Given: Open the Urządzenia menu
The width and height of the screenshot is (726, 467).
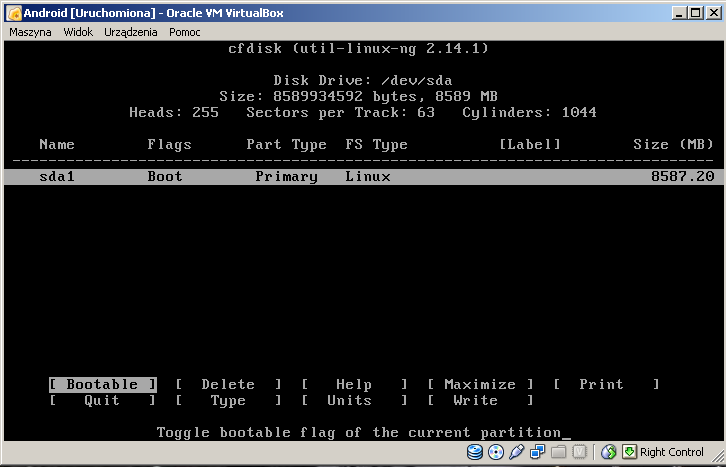Looking at the screenshot, I should (x=131, y=32).
